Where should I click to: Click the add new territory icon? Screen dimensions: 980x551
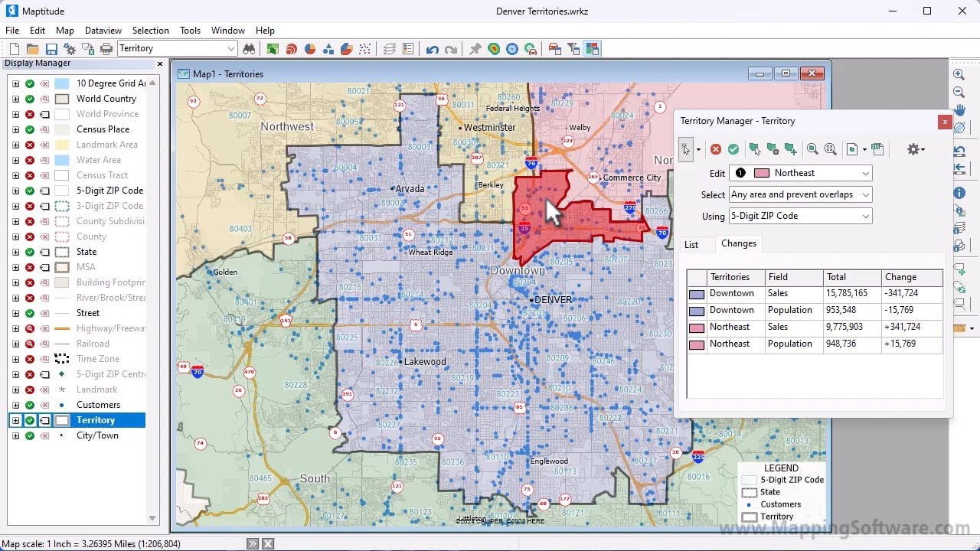(x=790, y=149)
